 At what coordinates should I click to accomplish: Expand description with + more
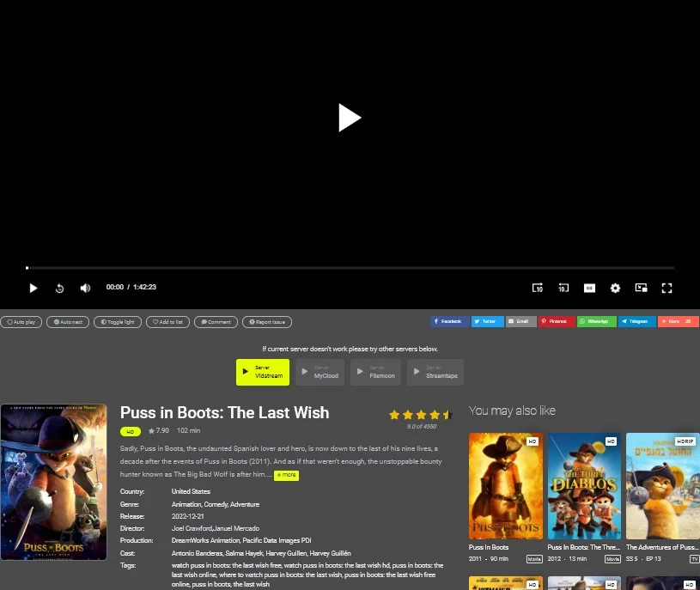tap(286, 475)
